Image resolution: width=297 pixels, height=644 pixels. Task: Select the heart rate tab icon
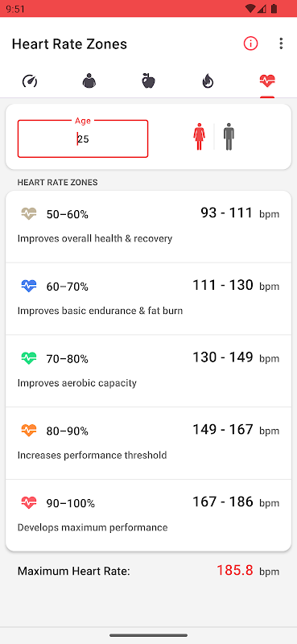[267, 81]
